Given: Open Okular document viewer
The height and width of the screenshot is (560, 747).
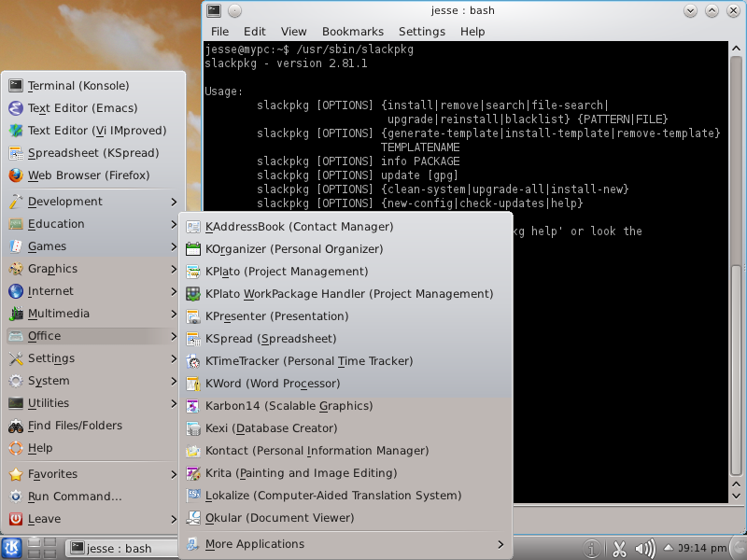Looking at the screenshot, I should tap(279, 518).
